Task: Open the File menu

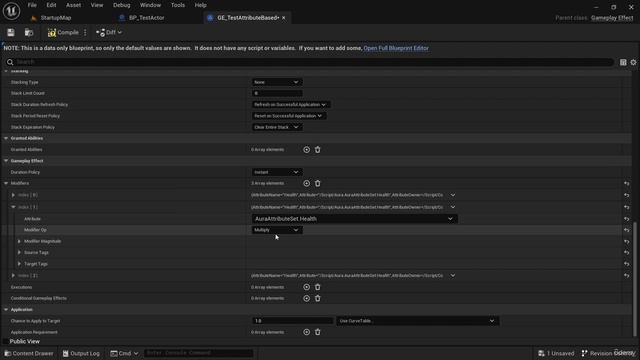Action: tap(32, 5)
